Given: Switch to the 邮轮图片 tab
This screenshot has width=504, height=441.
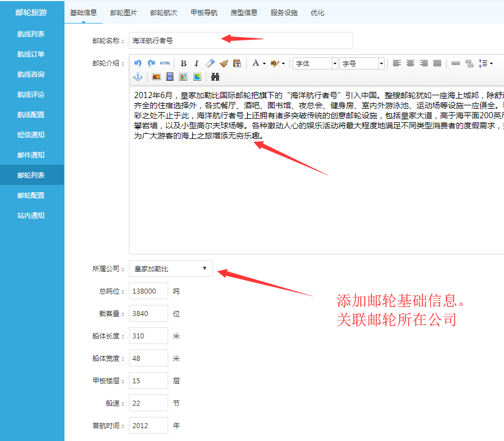Looking at the screenshot, I should click(x=123, y=12).
